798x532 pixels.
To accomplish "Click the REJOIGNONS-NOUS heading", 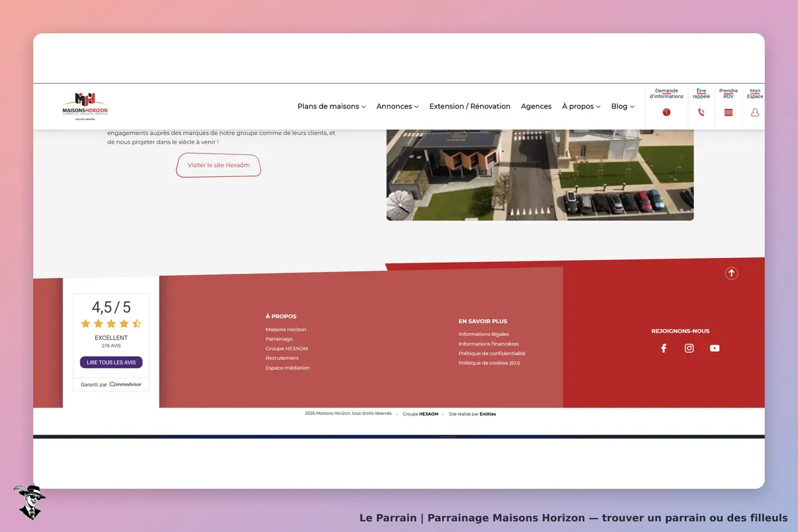I will (x=680, y=331).
